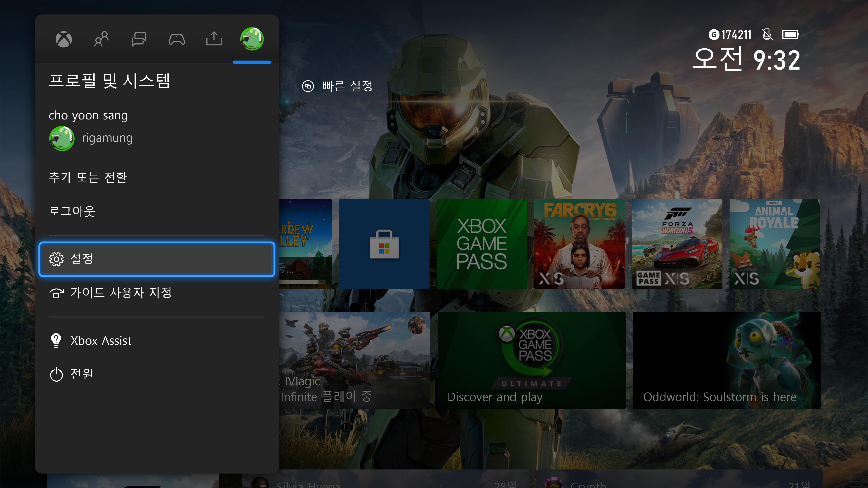Click the gear icon beside 설정
The height and width of the screenshot is (488, 868).
(56, 259)
